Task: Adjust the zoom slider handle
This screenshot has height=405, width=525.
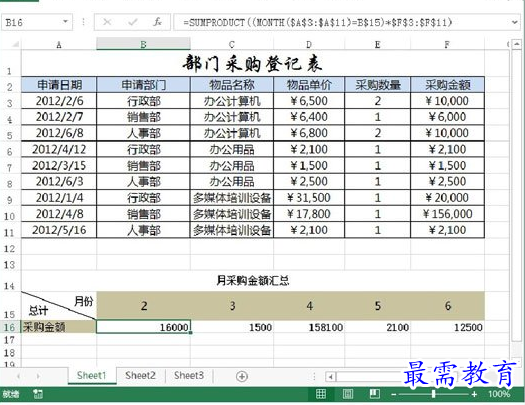Action: tap(434, 394)
